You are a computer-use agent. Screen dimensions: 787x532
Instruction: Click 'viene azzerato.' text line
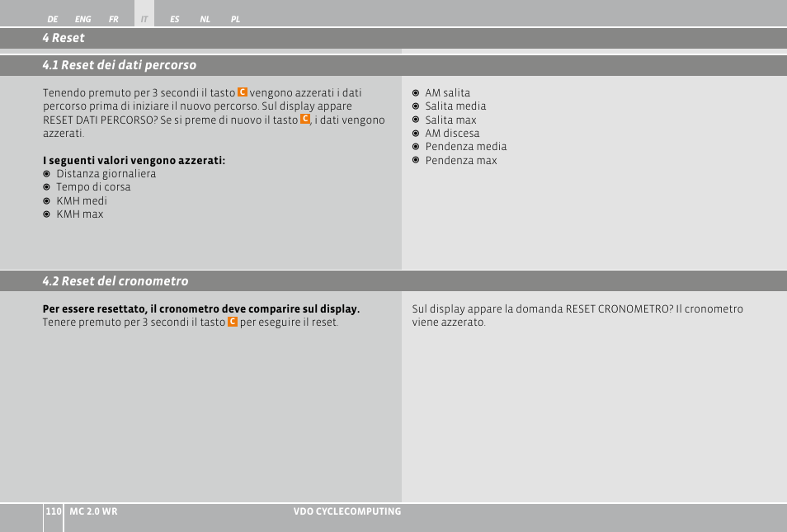pyautogui.click(x=449, y=322)
